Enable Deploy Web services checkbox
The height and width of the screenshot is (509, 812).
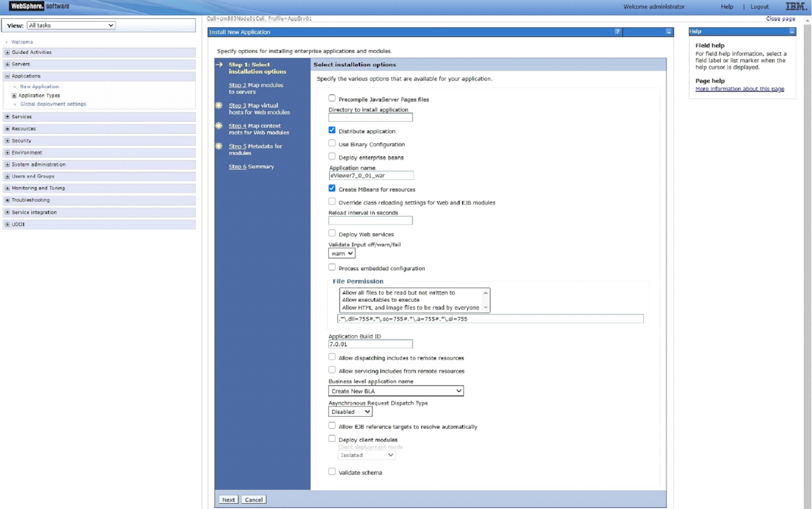332,233
